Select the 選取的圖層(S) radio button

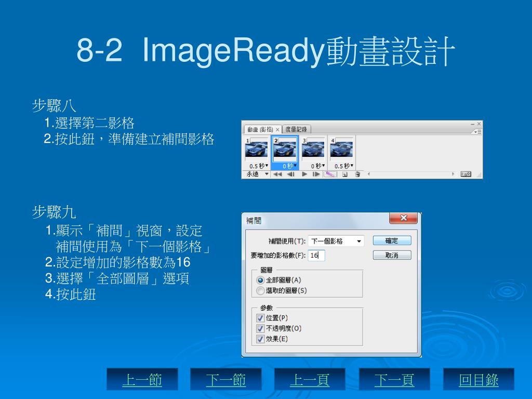coord(261,291)
